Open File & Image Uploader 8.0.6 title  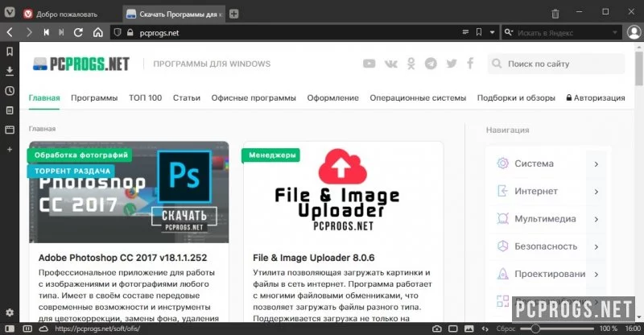(x=313, y=258)
